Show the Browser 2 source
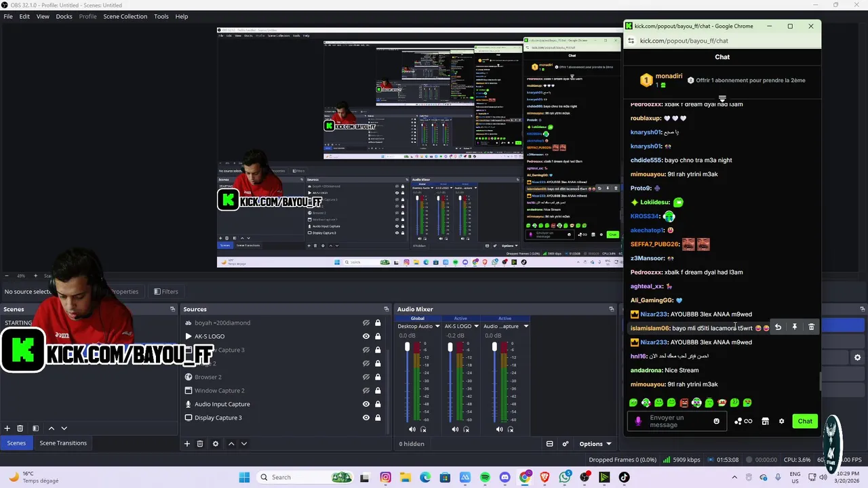This screenshot has width=868, height=488. pyautogui.click(x=366, y=377)
